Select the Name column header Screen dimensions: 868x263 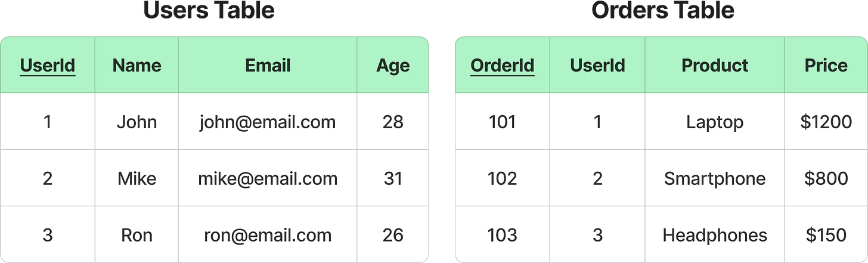137,65
